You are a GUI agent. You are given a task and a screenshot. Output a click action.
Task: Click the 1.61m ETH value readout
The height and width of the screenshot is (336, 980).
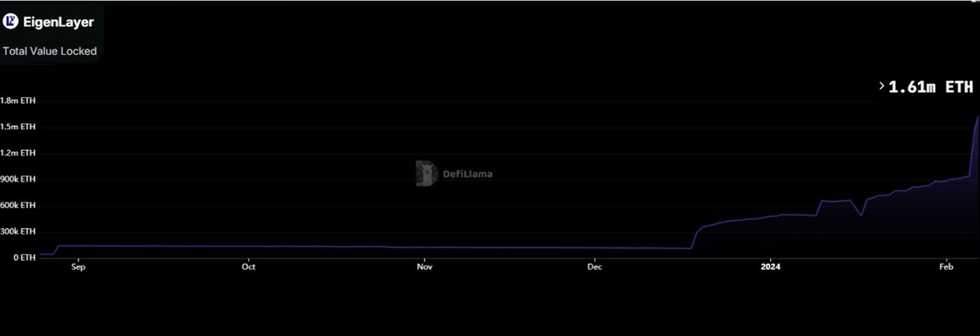click(x=931, y=86)
